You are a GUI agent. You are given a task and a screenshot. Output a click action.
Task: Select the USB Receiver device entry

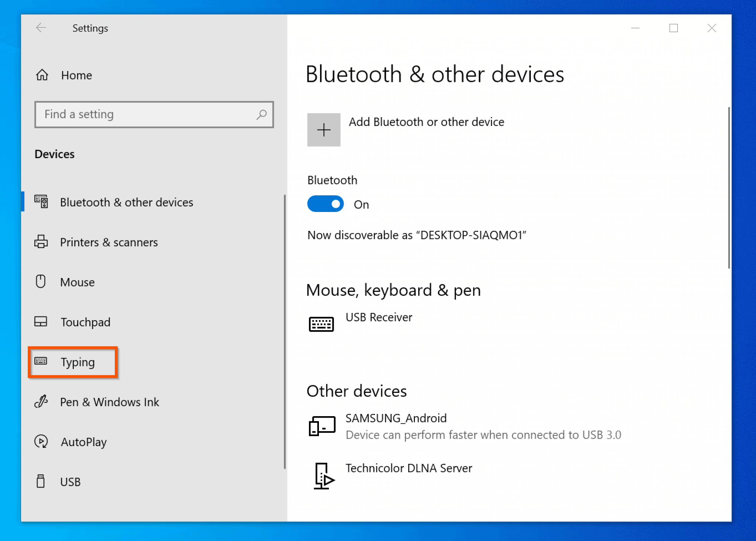coord(379,317)
